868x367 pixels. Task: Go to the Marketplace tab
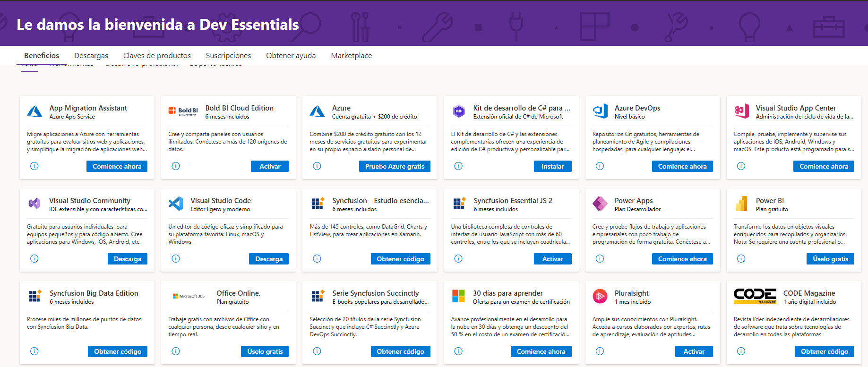352,56
